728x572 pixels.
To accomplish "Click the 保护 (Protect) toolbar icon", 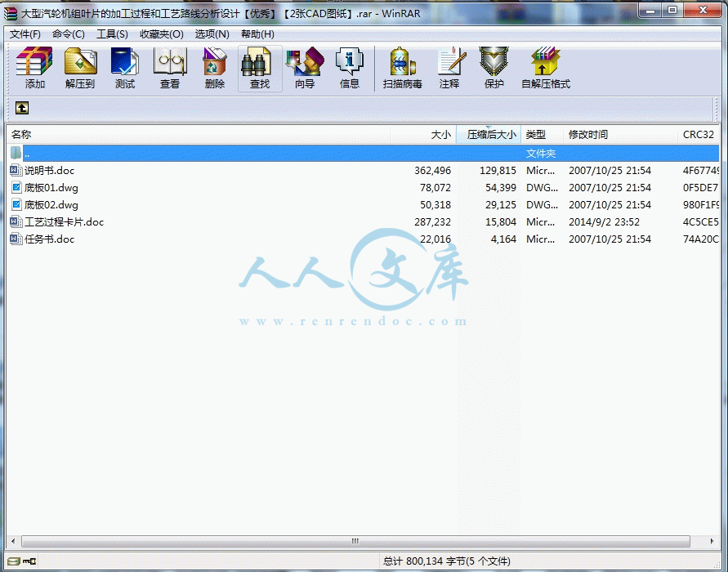I will pos(494,69).
